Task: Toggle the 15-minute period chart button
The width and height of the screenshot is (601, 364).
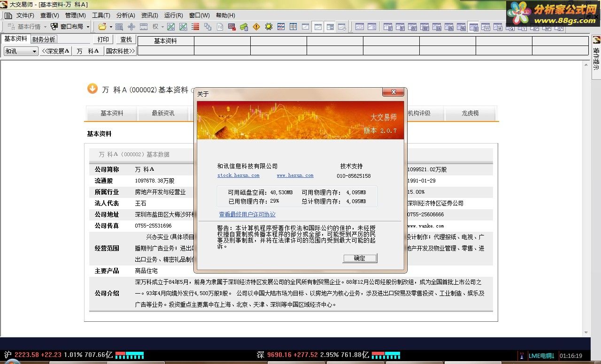Action: [x=412, y=27]
